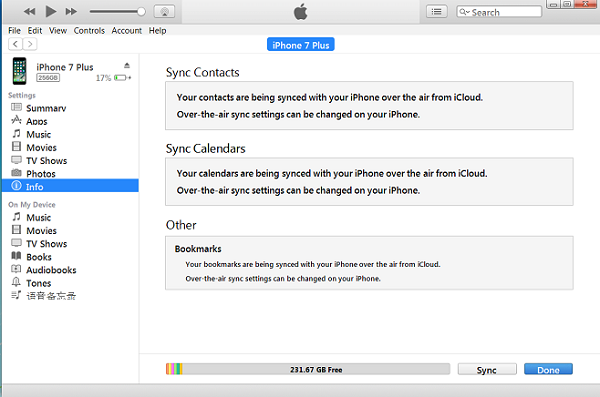Click the 256GB capacity badge
The image size is (600, 397).
point(48,78)
